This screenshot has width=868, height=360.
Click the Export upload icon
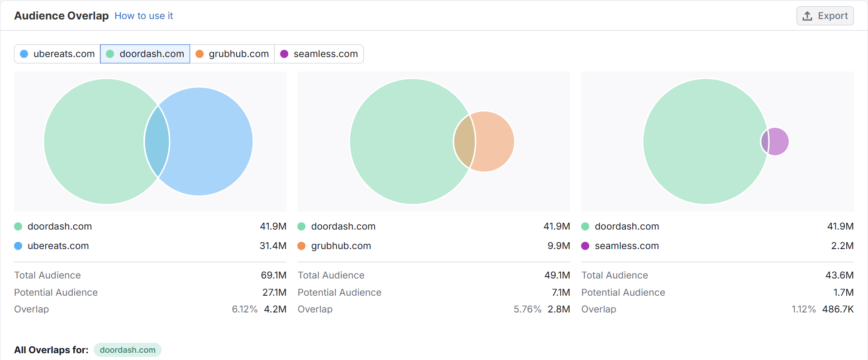point(807,16)
